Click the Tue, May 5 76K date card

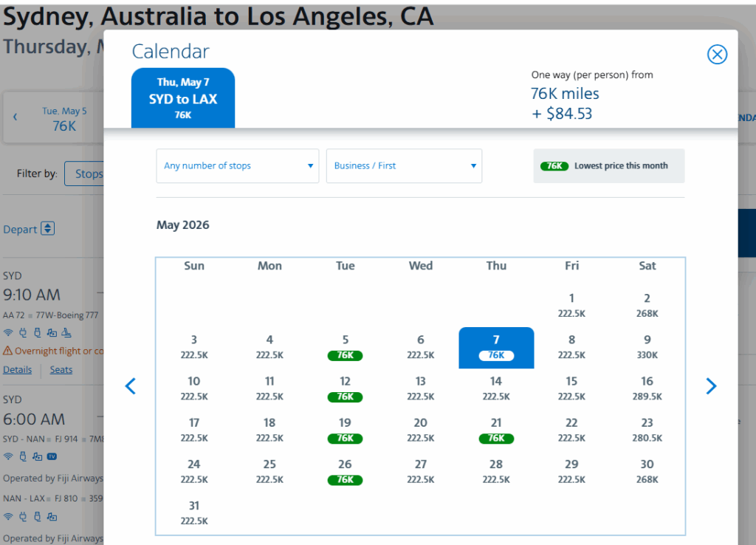[x=64, y=118]
